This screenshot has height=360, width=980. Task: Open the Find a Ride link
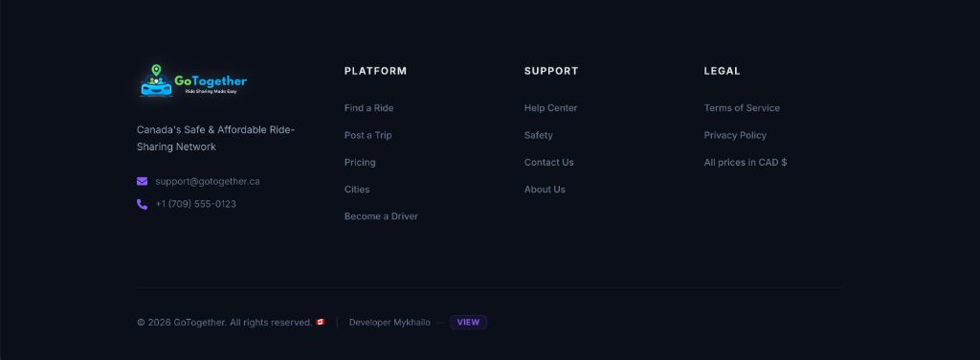(368, 108)
